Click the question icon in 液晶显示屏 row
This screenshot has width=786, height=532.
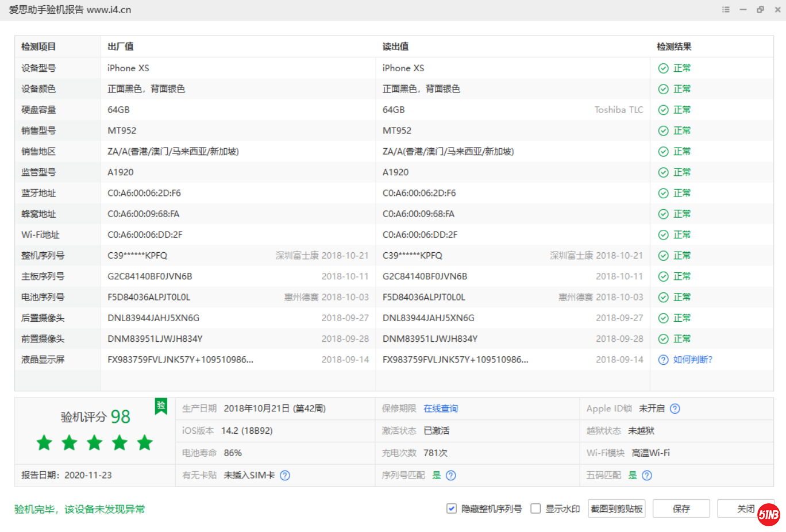(663, 360)
